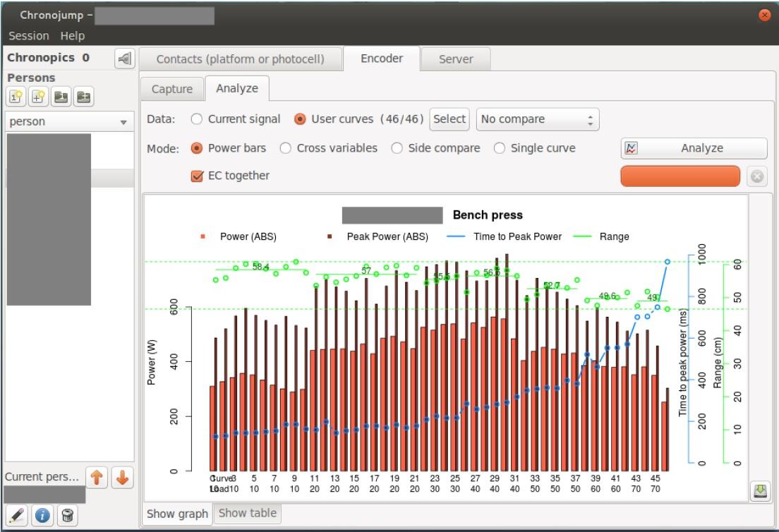This screenshot has width=779, height=532.
Task: Toggle the EC together checkbox
Action: [198, 176]
